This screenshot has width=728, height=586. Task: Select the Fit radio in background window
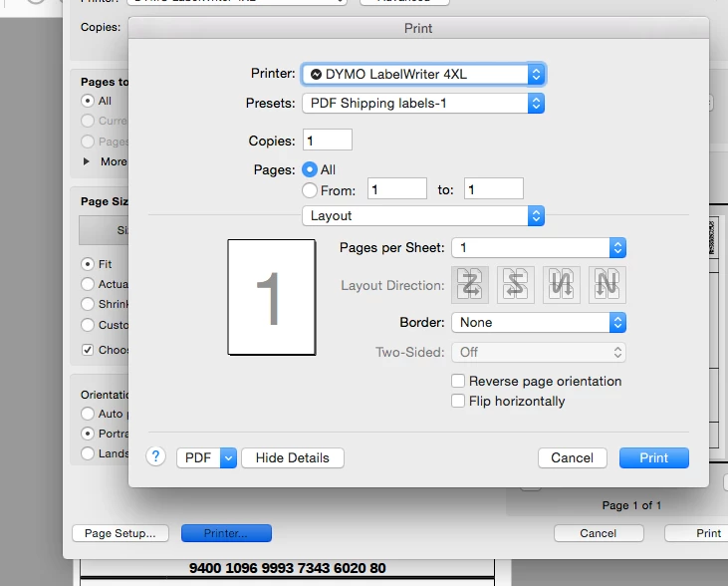coord(88,264)
